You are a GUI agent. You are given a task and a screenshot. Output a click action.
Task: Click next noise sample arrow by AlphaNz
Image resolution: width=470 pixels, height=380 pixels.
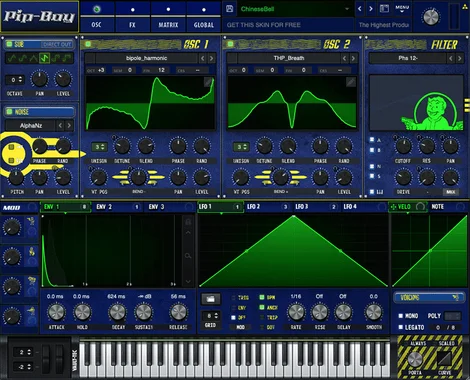pos(69,125)
